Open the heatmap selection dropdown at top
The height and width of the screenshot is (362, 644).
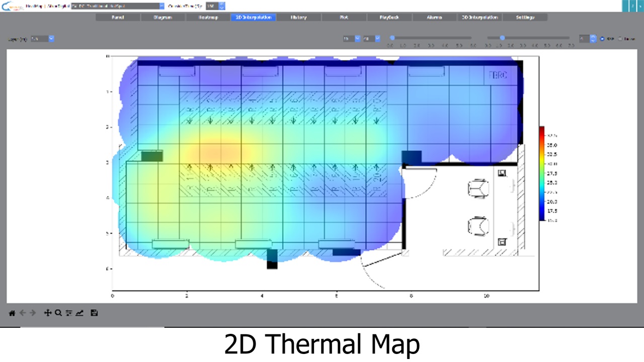(162, 6)
